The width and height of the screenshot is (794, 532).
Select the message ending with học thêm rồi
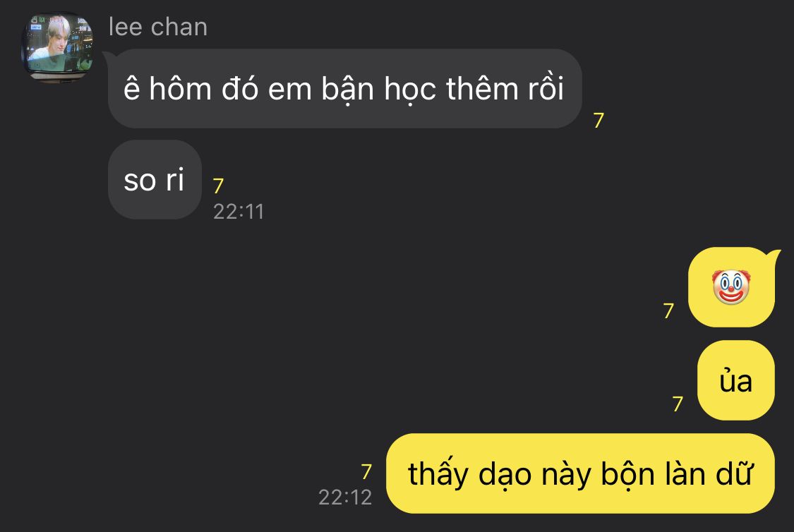(x=344, y=89)
